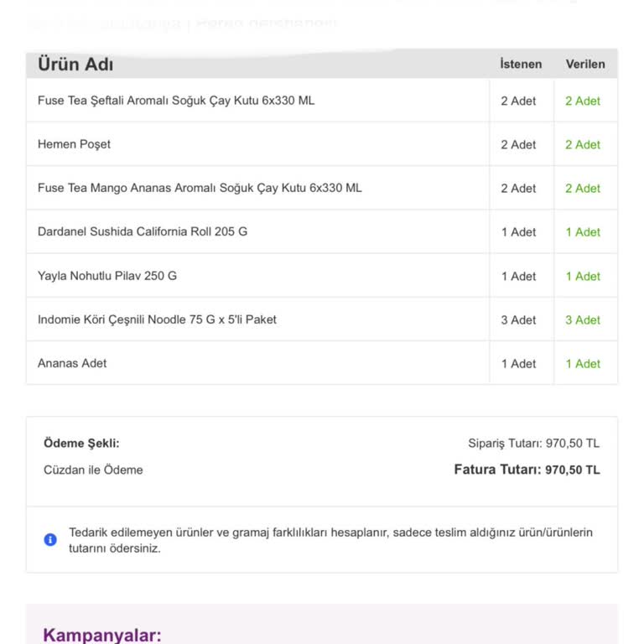Click requested 3 Adet for Indomie
This screenshot has height=644, width=644.
click(x=518, y=320)
